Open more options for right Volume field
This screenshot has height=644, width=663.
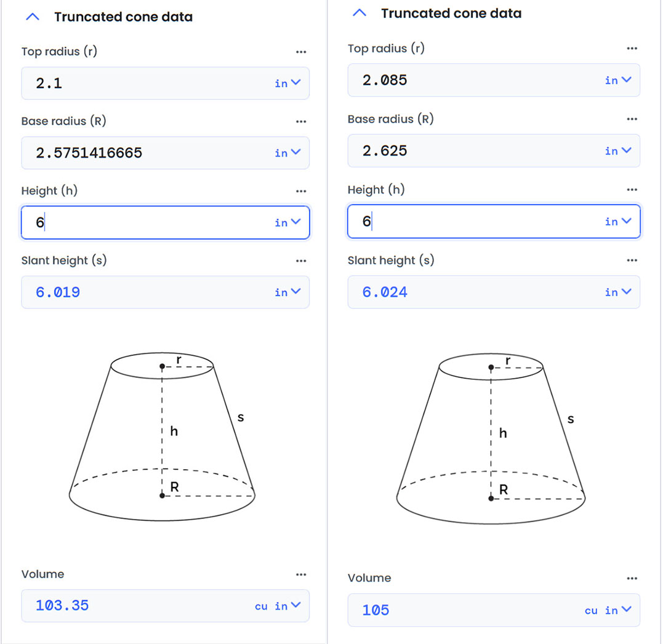coord(632,579)
